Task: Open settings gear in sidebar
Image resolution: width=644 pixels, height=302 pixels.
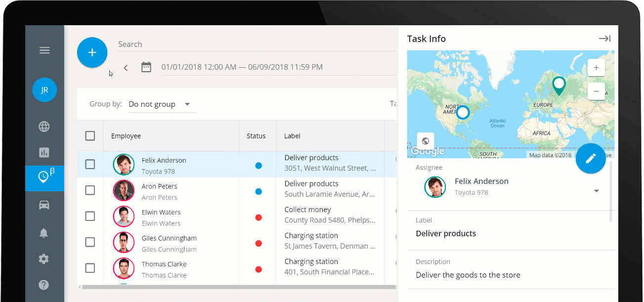Action: [x=44, y=259]
